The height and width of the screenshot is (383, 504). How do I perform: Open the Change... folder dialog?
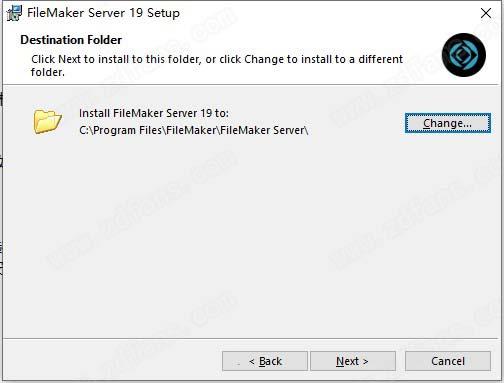click(448, 123)
